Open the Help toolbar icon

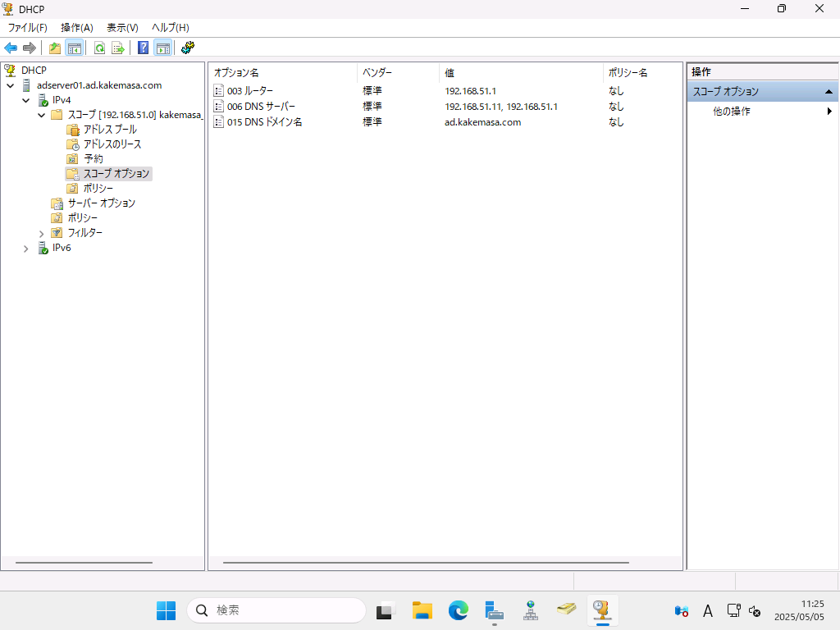(x=143, y=48)
